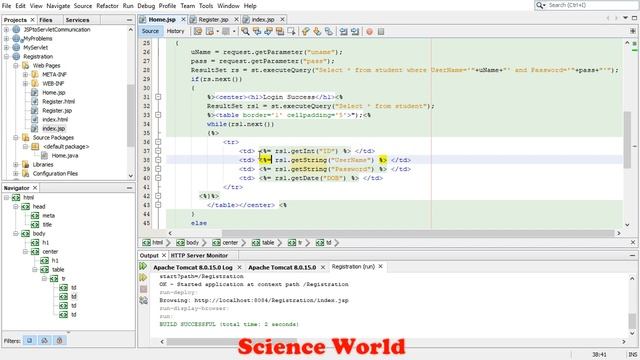Toggle the first Navigator filter button

pyautogui.click(x=29, y=340)
